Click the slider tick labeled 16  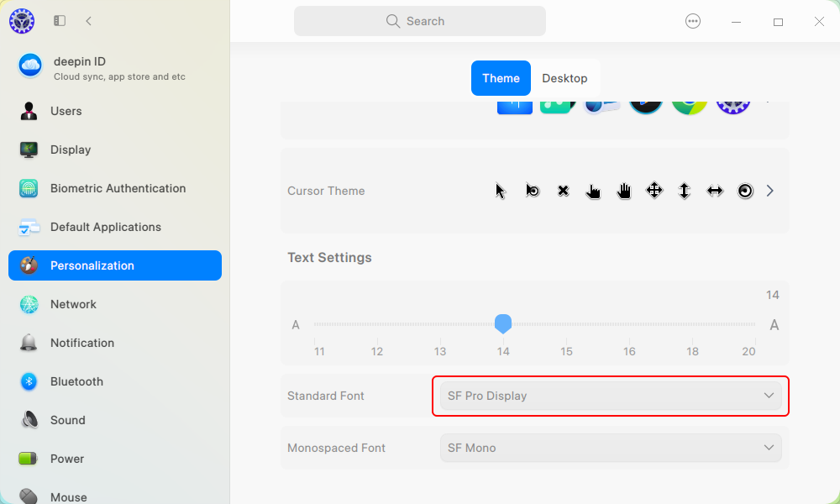pyautogui.click(x=629, y=351)
